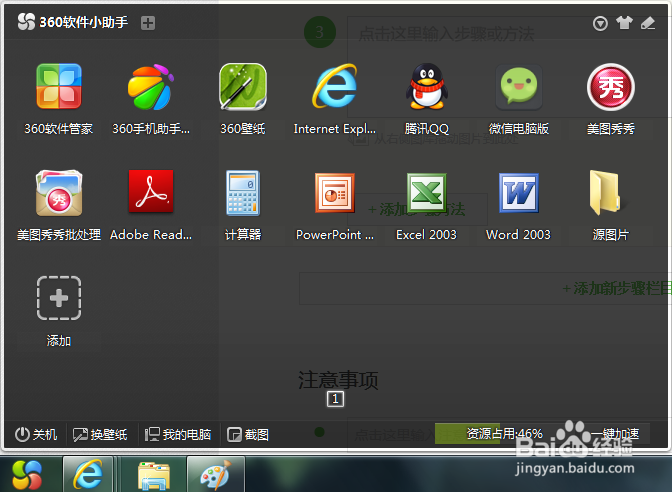Open Paint on the taskbar
672x492 pixels.
(216, 475)
